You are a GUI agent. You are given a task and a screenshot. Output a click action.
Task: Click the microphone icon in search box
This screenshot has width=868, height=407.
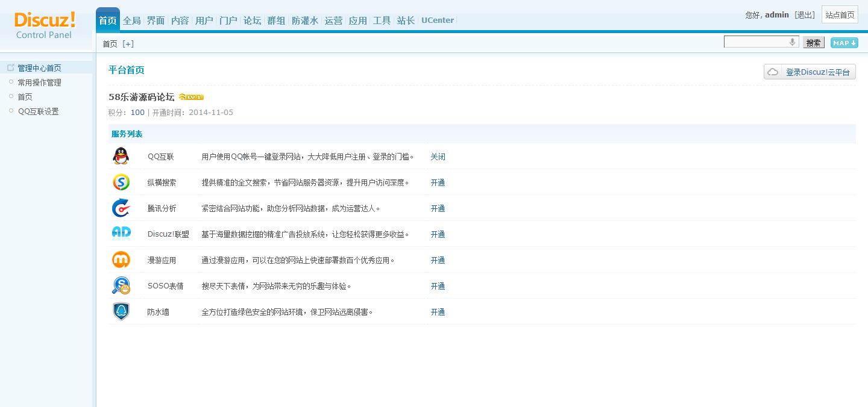[x=792, y=42]
